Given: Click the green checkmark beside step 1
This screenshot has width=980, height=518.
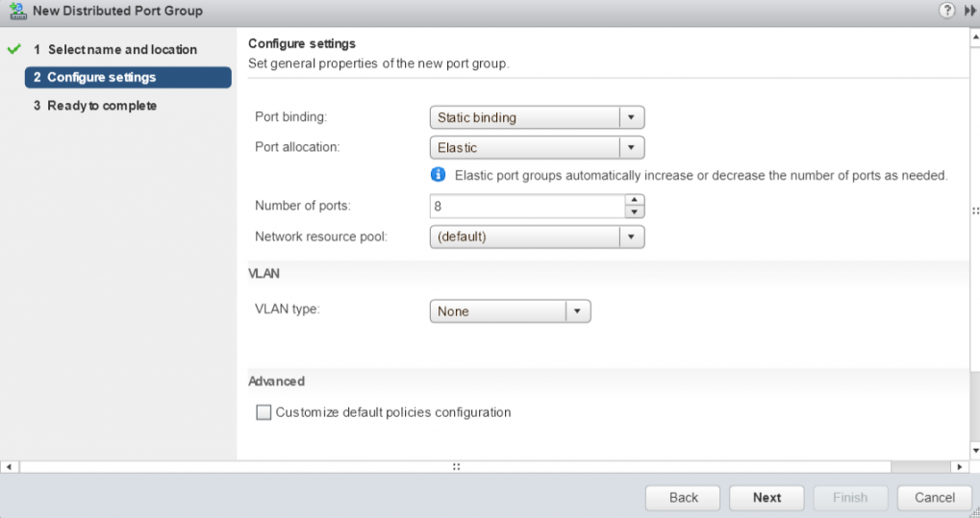Looking at the screenshot, I should [x=13, y=49].
